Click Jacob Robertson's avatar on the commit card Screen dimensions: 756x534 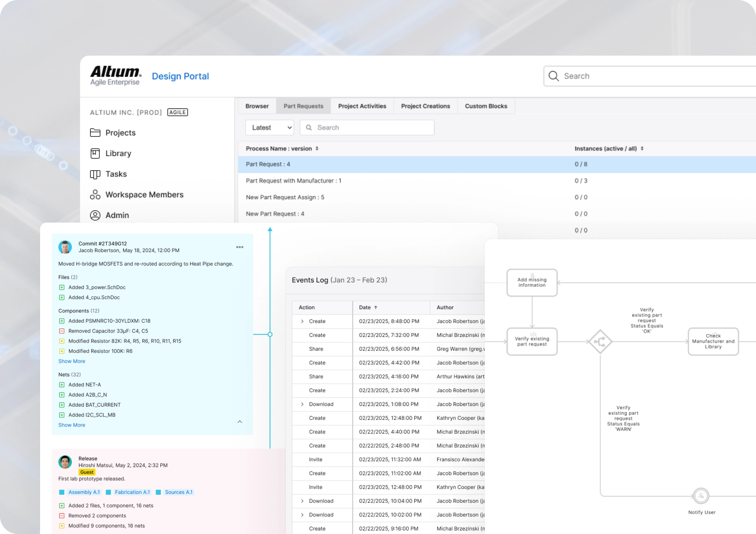(65, 247)
